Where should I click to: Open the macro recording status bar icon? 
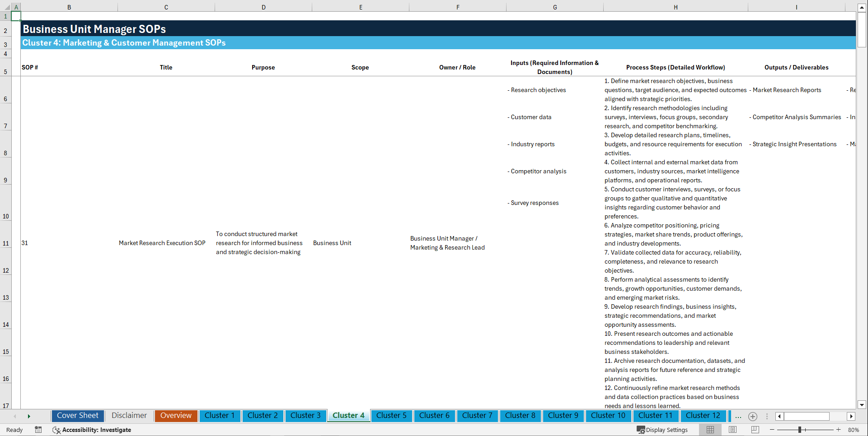(x=38, y=430)
